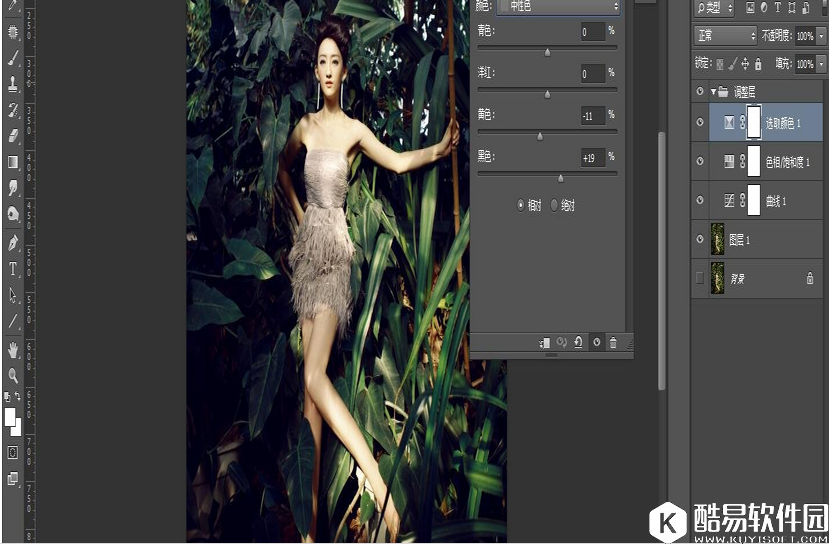Select the Blur tool
Screen dimensions: 829x544
pyautogui.click(x=13, y=187)
